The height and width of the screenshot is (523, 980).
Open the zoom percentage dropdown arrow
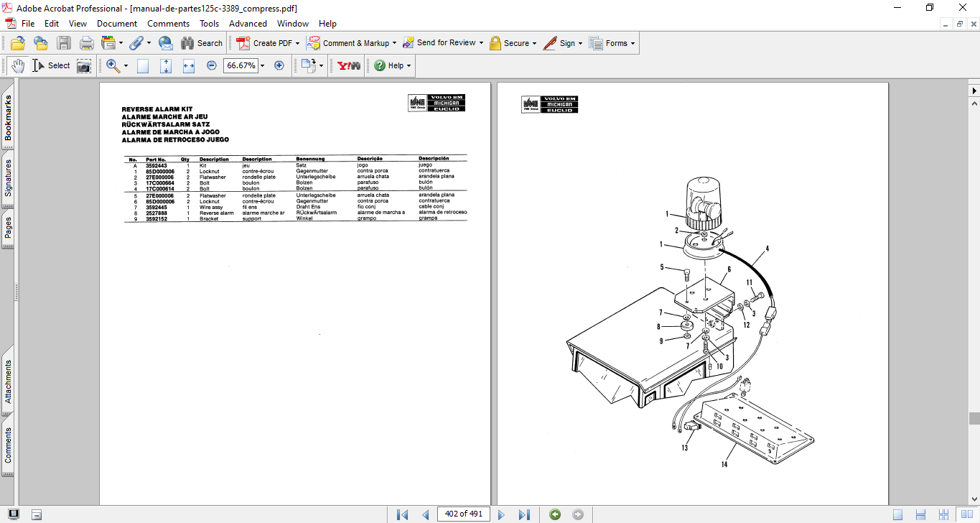(x=263, y=66)
